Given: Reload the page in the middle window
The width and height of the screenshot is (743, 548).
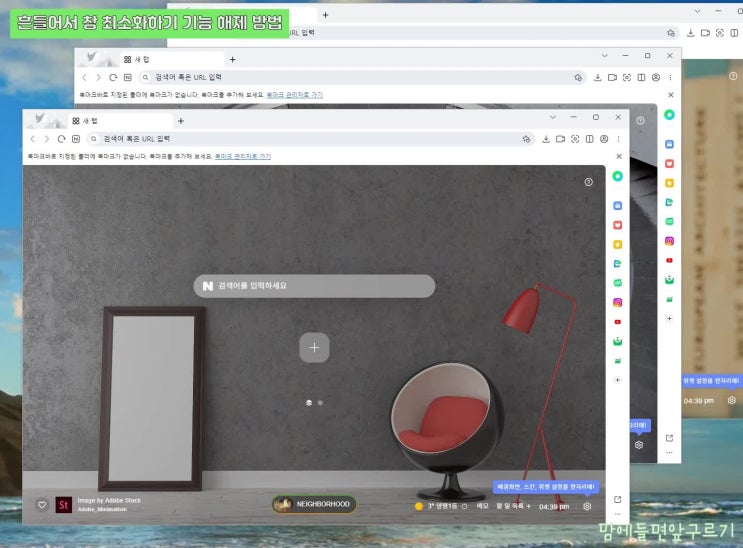Looking at the screenshot, I should (x=113, y=77).
